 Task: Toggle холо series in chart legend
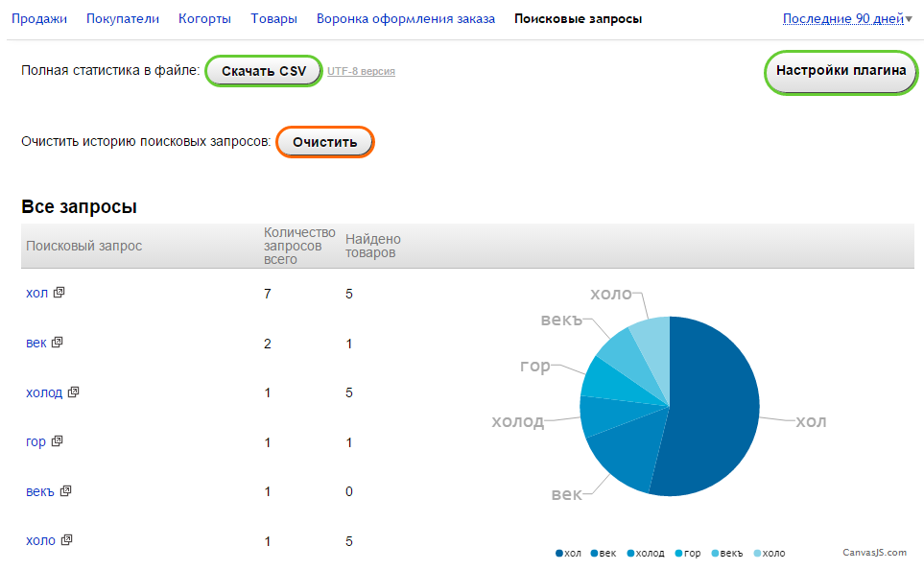coord(770,554)
